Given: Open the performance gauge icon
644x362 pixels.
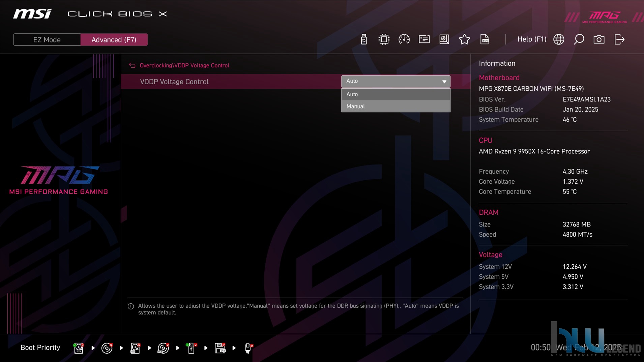Looking at the screenshot, I should point(404,39).
